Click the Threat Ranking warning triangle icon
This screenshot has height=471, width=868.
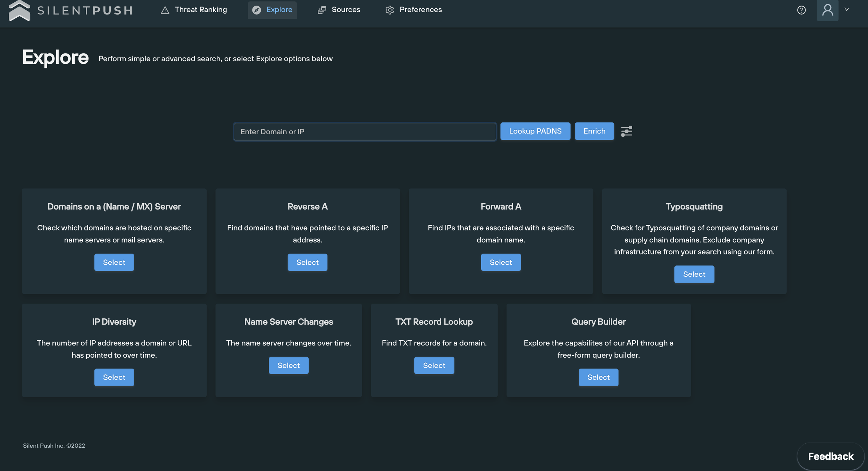click(x=165, y=10)
